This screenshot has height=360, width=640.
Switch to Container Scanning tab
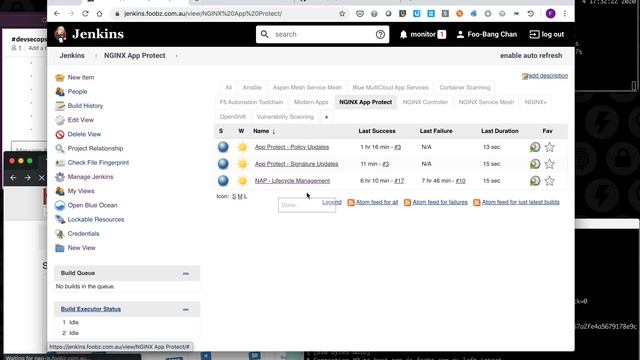tap(465, 87)
